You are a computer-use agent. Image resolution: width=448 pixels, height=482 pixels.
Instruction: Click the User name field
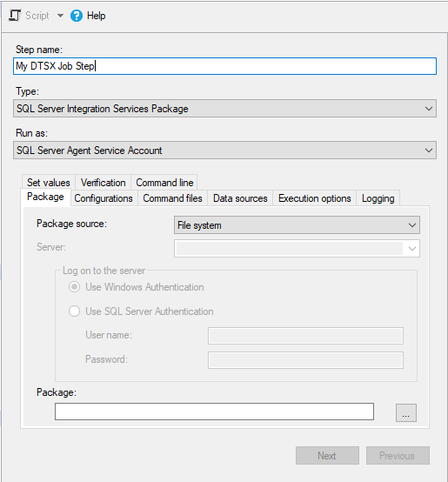coord(305,336)
